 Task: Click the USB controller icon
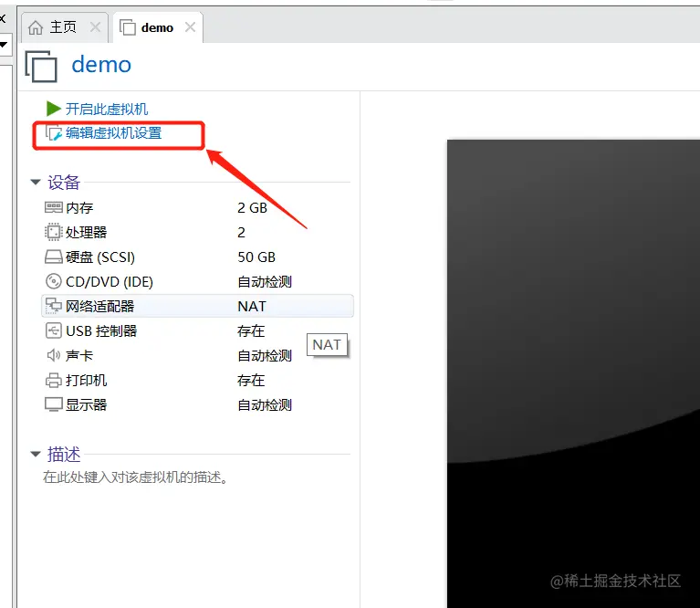[x=54, y=330]
